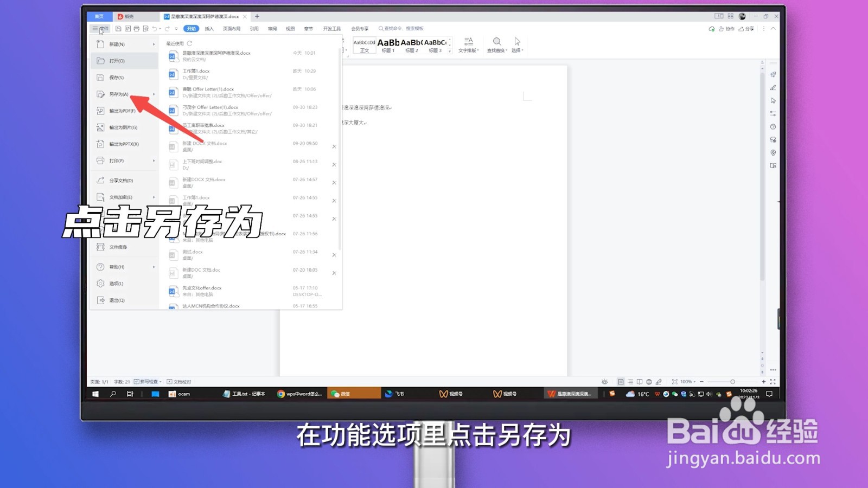The height and width of the screenshot is (488, 868).
Task: Toggle 拼写检查 spell check in status bar
Action: pyautogui.click(x=146, y=381)
